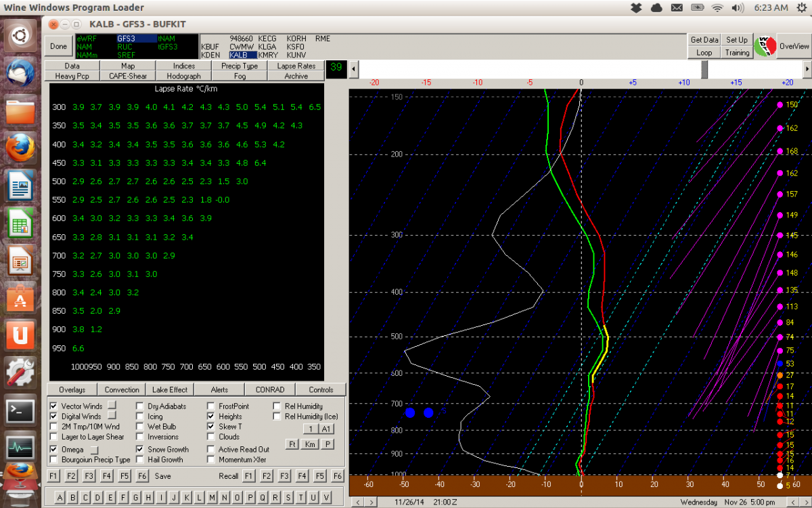
Task: Move the time slider handle at the top
Action: [704, 69]
